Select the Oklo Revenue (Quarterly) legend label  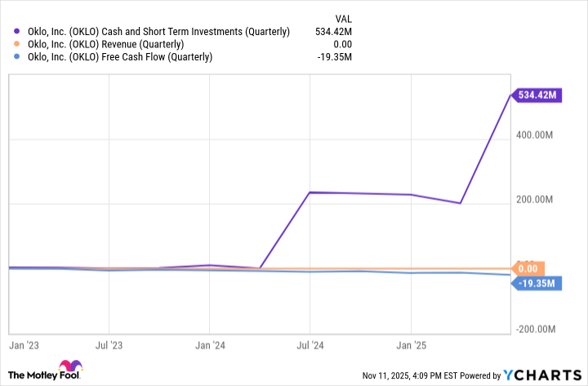coord(105,45)
